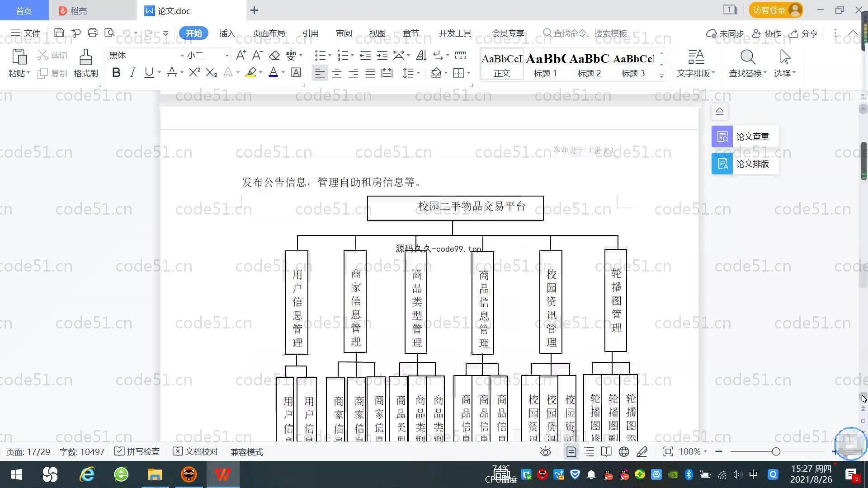This screenshot has height=488, width=868.
Task: Toggle spell check in status bar
Action: pyautogui.click(x=137, y=452)
